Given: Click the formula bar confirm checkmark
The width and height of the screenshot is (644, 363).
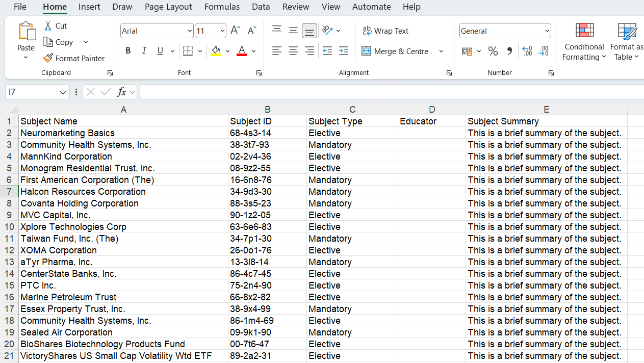Looking at the screenshot, I should coord(106,92).
